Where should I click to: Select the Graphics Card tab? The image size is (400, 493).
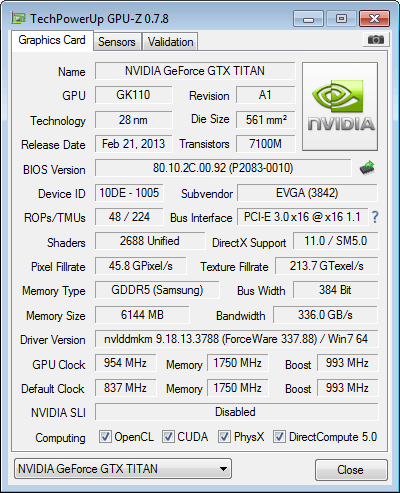tap(52, 40)
